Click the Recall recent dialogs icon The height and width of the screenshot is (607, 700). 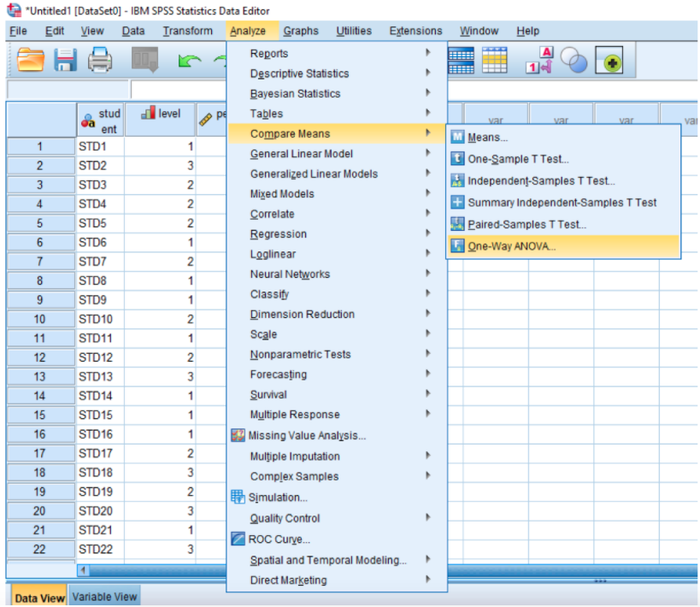click(x=145, y=59)
